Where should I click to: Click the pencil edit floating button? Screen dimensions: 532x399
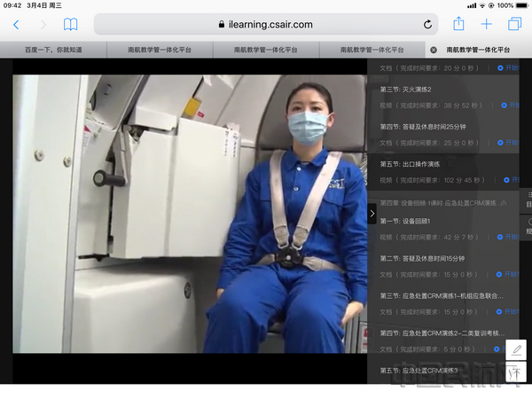516,350
